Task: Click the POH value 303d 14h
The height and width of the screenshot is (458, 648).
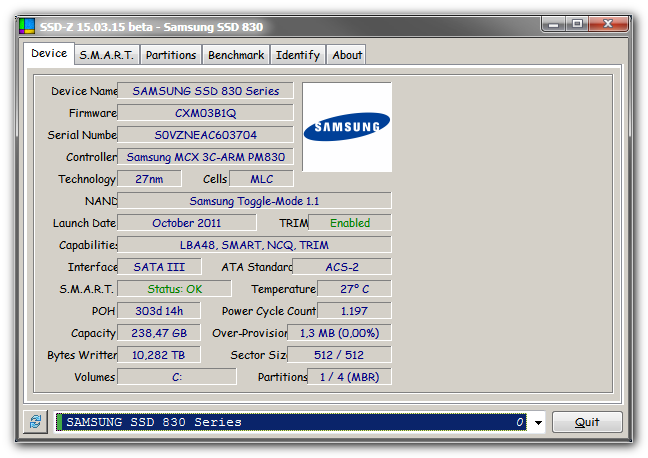Action: pyautogui.click(x=159, y=311)
